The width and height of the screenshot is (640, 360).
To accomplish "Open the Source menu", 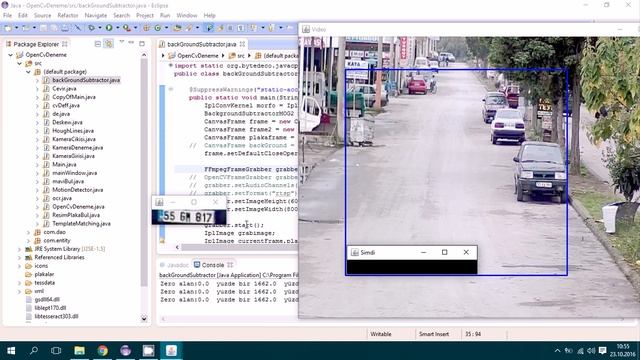I will 42,15.
